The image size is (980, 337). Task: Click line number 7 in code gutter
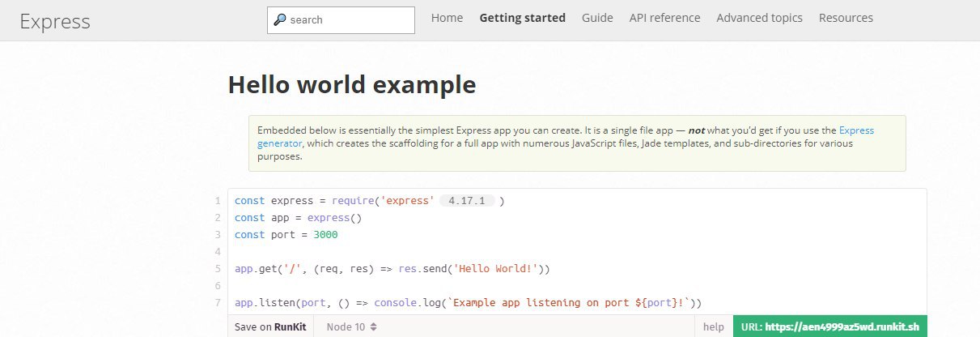pyautogui.click(x=218, y=303)
